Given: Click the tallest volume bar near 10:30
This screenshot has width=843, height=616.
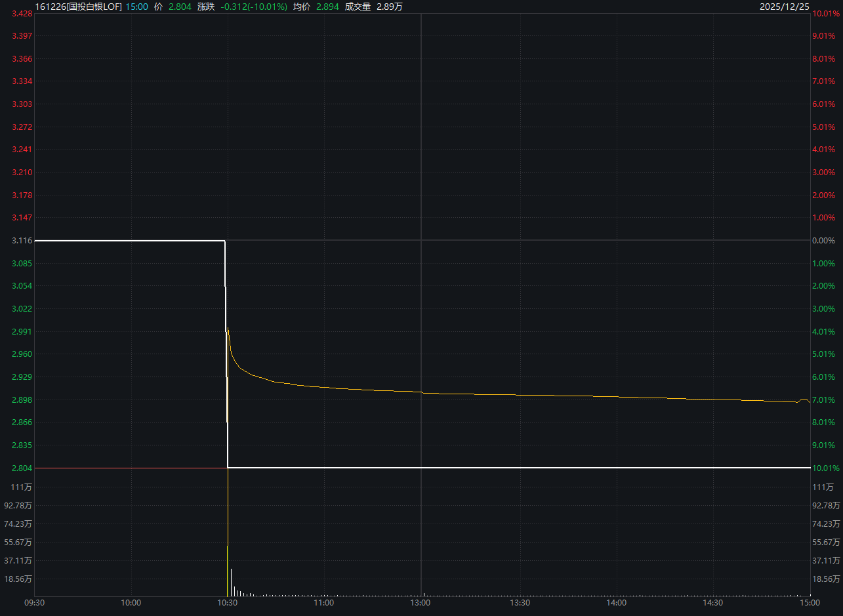Looking at the screenshot, I should tap(228, 538).
